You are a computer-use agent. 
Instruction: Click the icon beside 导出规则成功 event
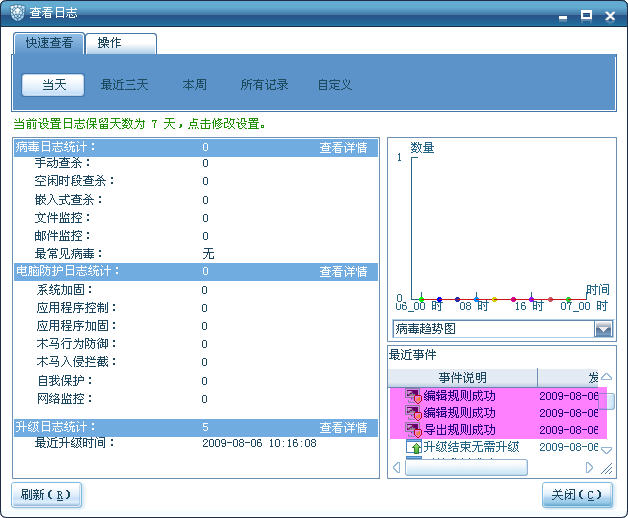click(x=413, y=430)
